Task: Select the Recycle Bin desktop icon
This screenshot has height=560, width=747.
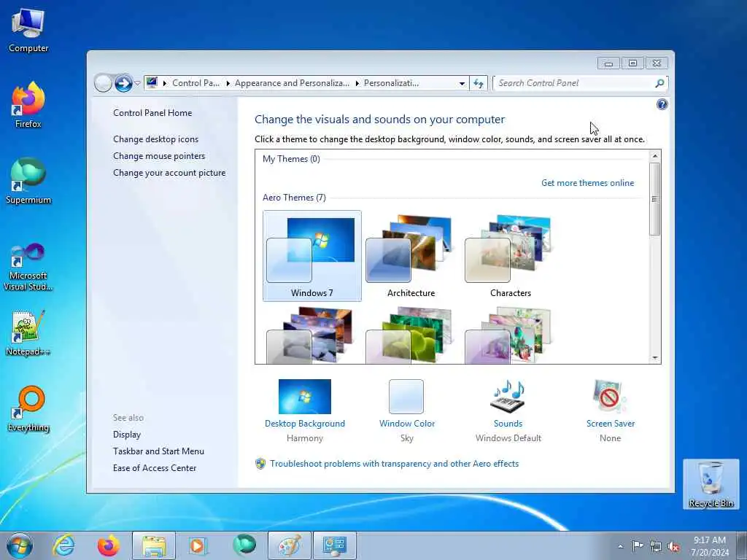Action: coord(711,484)
